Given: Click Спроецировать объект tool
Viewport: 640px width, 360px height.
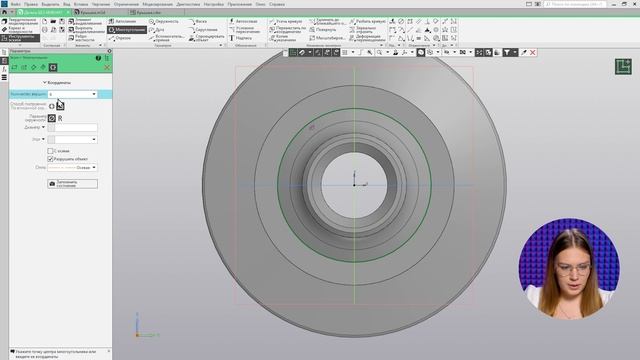Looking at the screenshot, I should tap(207, 38).
